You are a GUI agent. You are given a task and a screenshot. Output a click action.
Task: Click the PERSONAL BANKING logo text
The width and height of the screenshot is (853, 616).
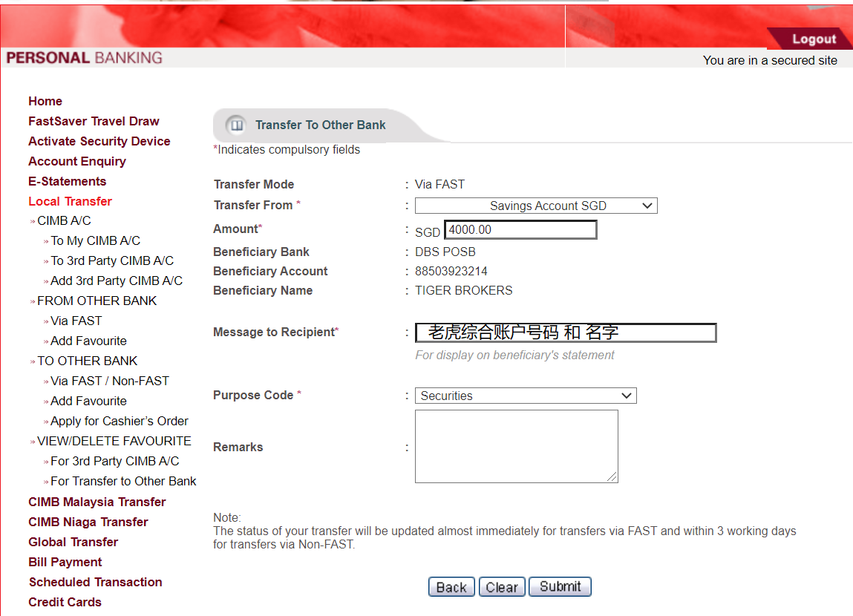(x=85, y=58)
